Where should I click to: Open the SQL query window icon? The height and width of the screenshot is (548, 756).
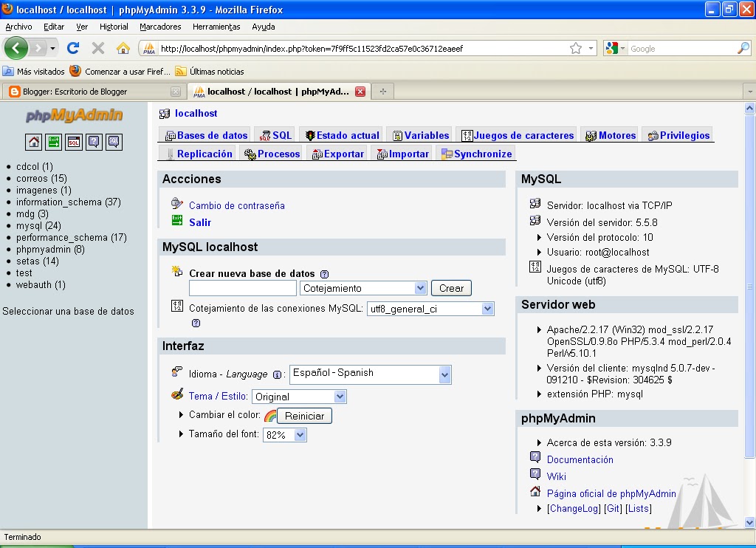(74, 142)
